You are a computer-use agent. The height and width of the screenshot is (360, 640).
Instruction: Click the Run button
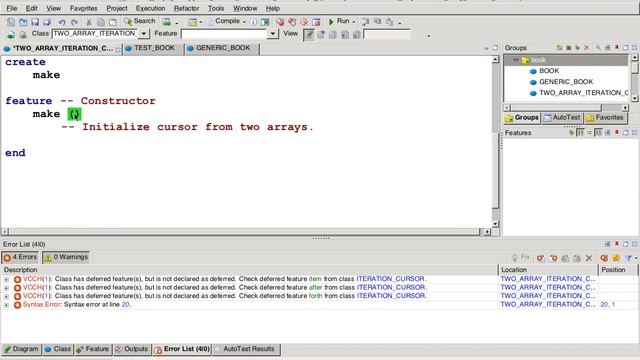point(339,21)
